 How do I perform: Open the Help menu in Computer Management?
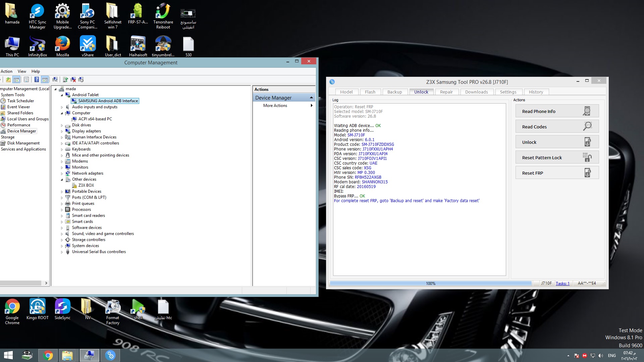coord(36,71)
